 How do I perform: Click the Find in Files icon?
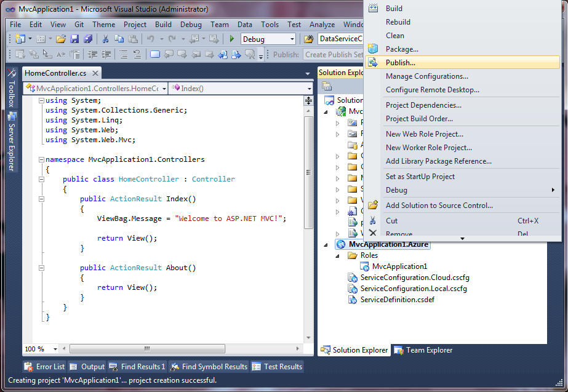(309, 39)
